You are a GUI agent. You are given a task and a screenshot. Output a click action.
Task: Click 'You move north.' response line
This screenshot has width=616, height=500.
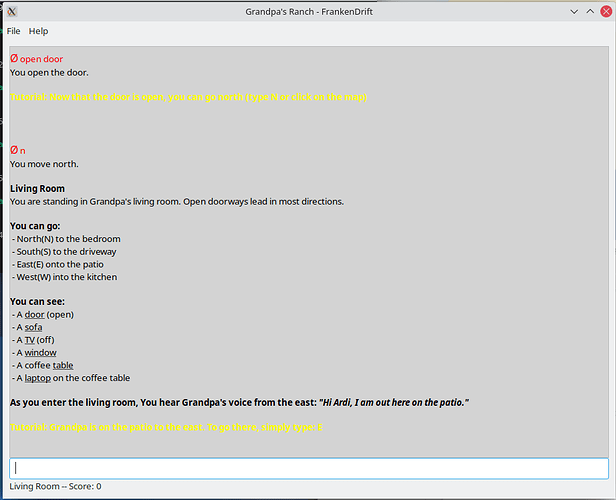click(44, 164)
